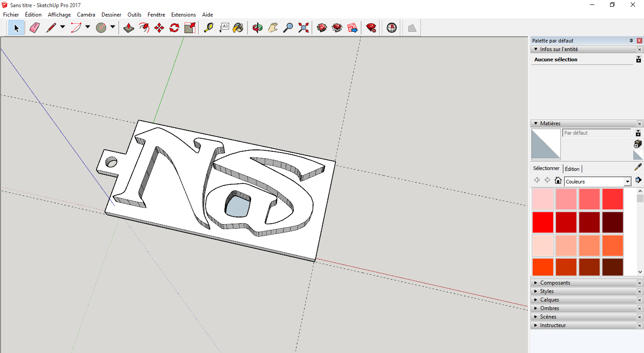Pick the pink Eraser tool
This screenshot has height=353, width=644.
(x=34, y=28)
